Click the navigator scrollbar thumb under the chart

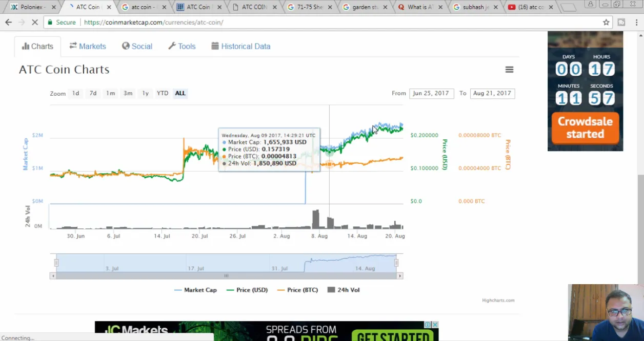pos(226,276)
